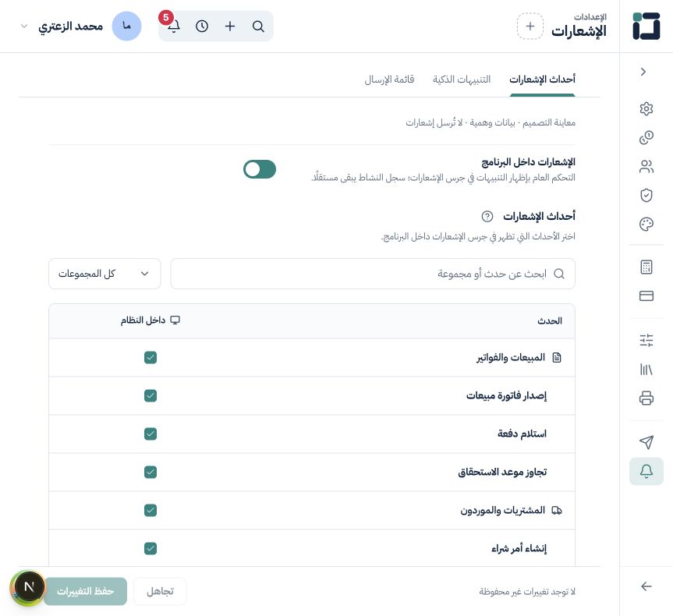This screenshot has width=673, height=616.
Task: Click the magnifier icon in event search
Action: pos(559,274)
